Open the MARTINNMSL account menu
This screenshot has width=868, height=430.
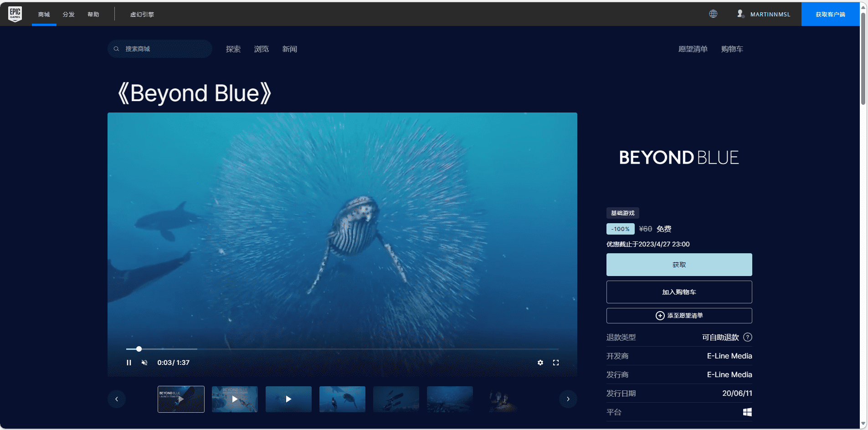pyautogui.click(x=763, y=14)
